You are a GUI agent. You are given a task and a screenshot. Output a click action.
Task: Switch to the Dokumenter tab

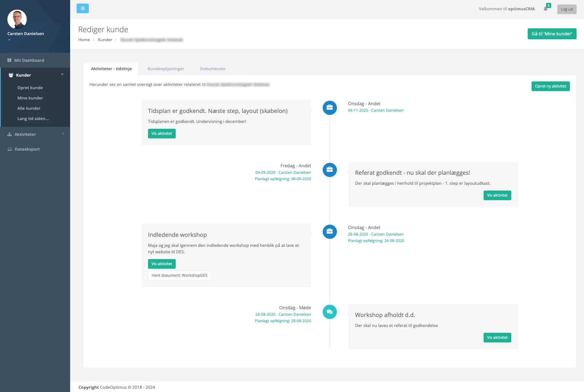point(213,69)
